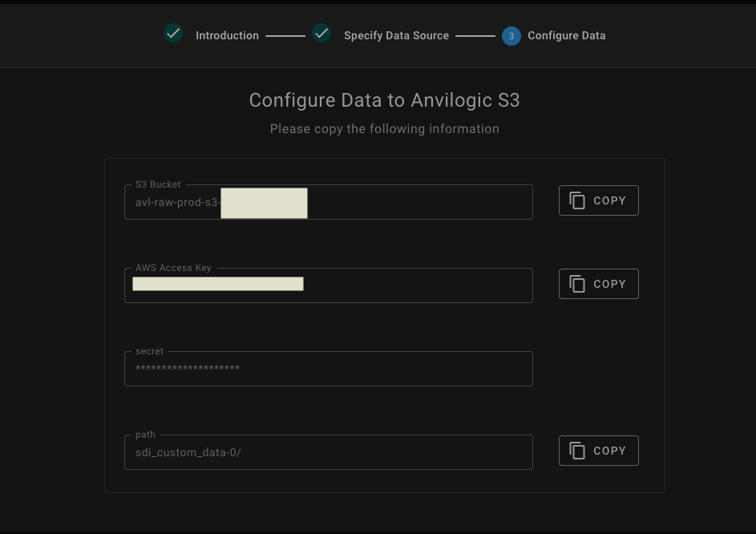Click the path input field
The height and width of the screenshot is (534, 756).
[329, 452]
